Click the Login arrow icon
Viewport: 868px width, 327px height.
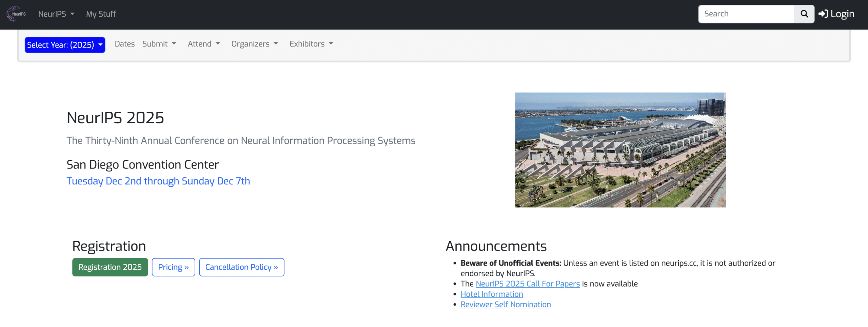click(x=823, y=14)
